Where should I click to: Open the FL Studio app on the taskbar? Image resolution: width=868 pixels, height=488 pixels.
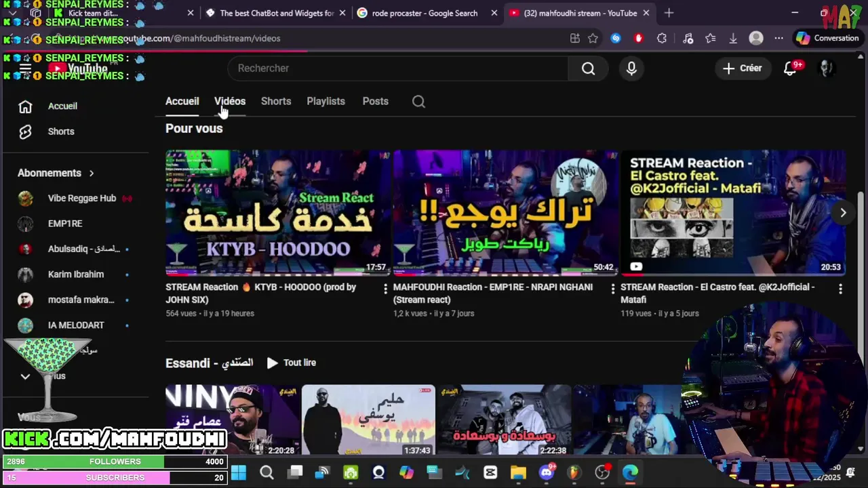tap(574, 472)
